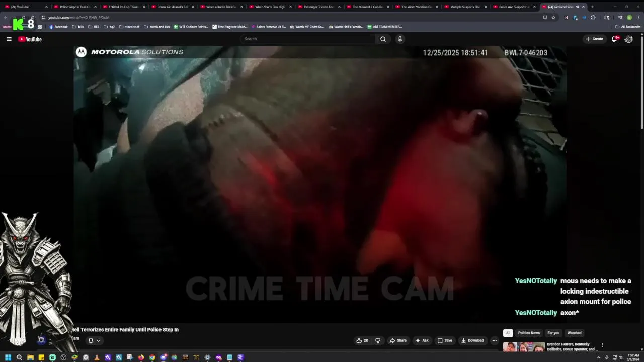The width and height of the screenshot is (644, 362).
Task: Open Watch MF Ghost bookmark
Action: click(x=306, y=27)
